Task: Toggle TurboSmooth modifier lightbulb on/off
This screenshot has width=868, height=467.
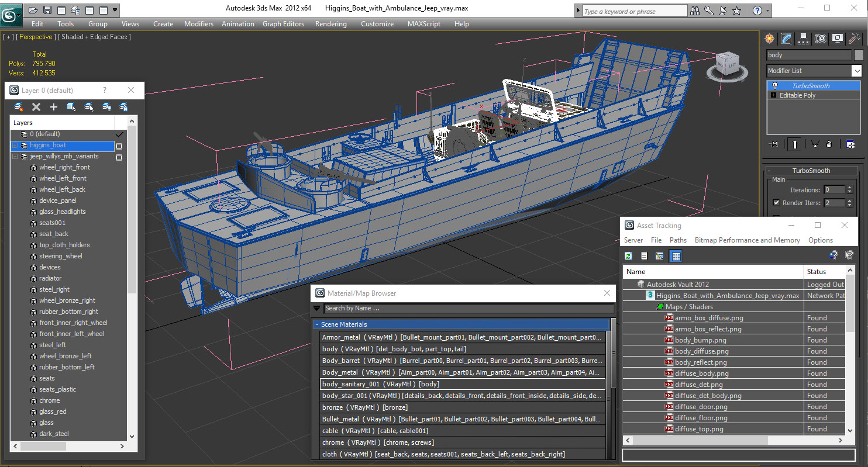Action: point(775,86)
